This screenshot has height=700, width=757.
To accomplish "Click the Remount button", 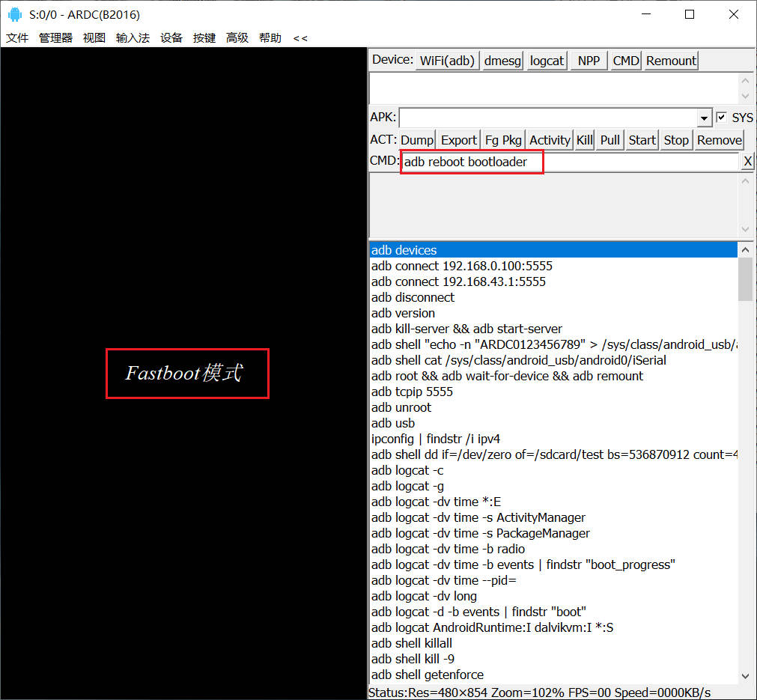I will point(671,61).
